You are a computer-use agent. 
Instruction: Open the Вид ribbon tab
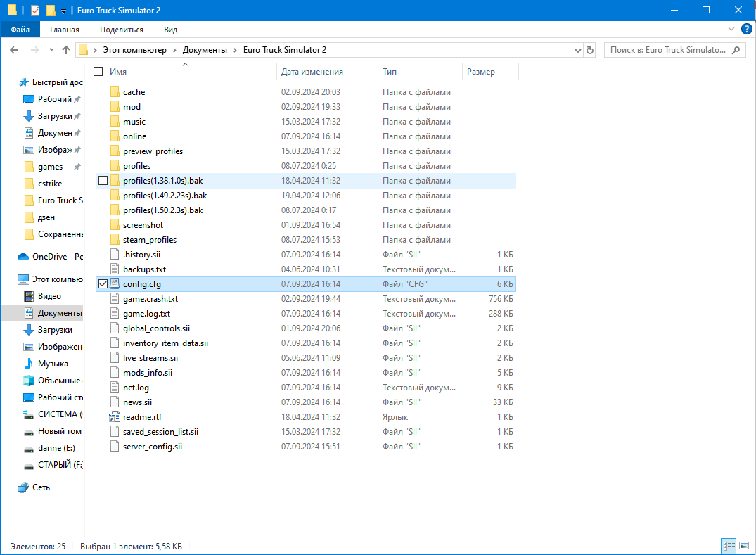(x=171, y=30)
